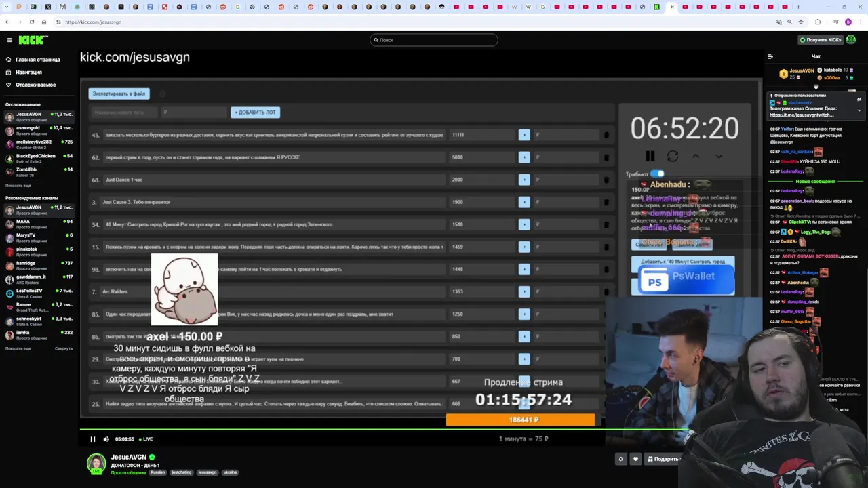
Task: Open schneckyirl recommended channel
Action: (38, 321)
